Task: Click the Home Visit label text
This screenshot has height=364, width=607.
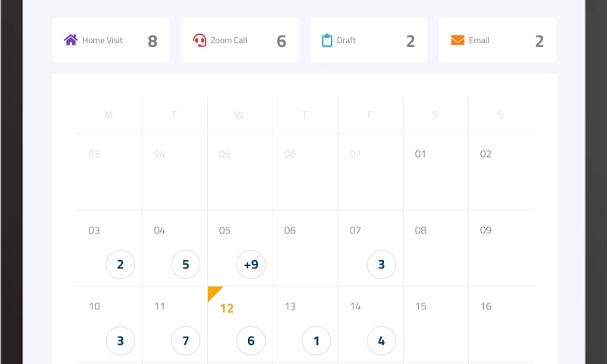Action: (102, 40)
